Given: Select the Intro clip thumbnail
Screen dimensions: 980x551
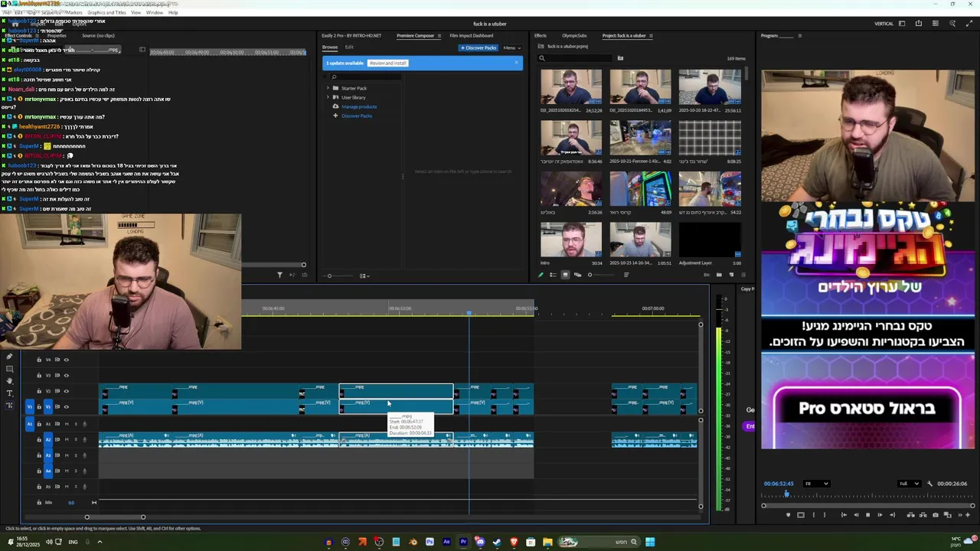Looking at the screenshot, I should pos(571,240).
